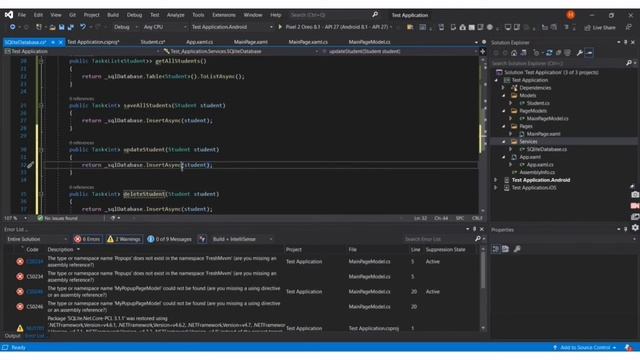The width and height of the screenshot is (640, 360).
Task: Click the Open File folder icon
Action: pos(52,27)
